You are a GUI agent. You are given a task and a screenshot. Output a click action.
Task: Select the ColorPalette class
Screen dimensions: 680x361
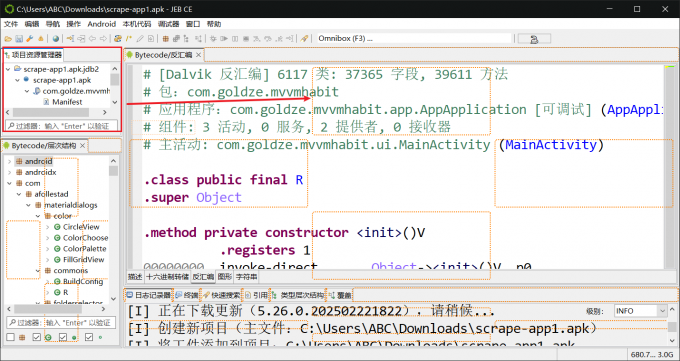pyautogui.click(x=85, y=249)
